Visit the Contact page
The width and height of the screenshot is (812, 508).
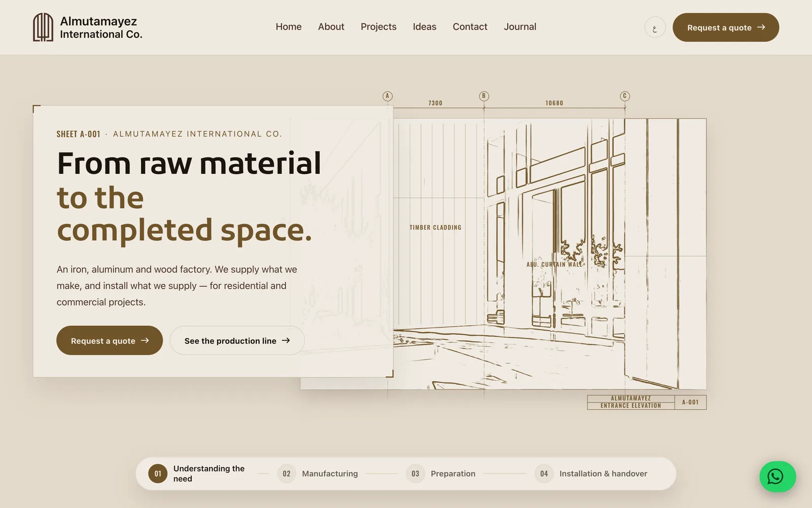470,27
